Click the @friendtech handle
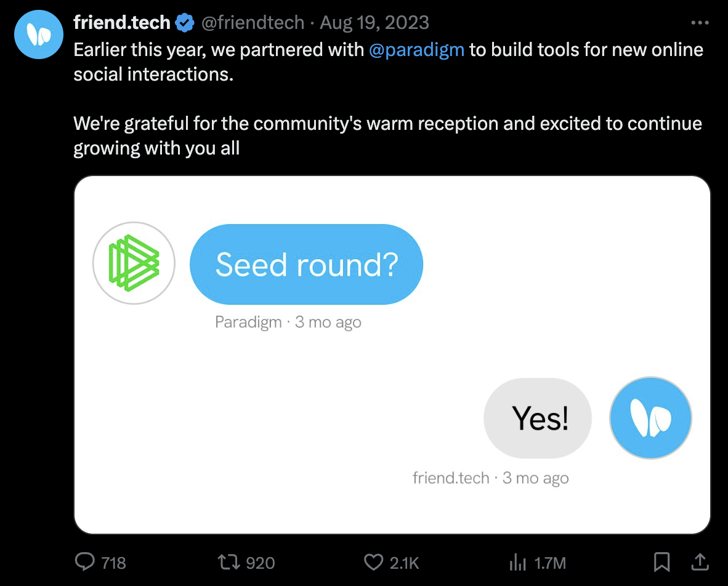728x586 pixels. 253,23
